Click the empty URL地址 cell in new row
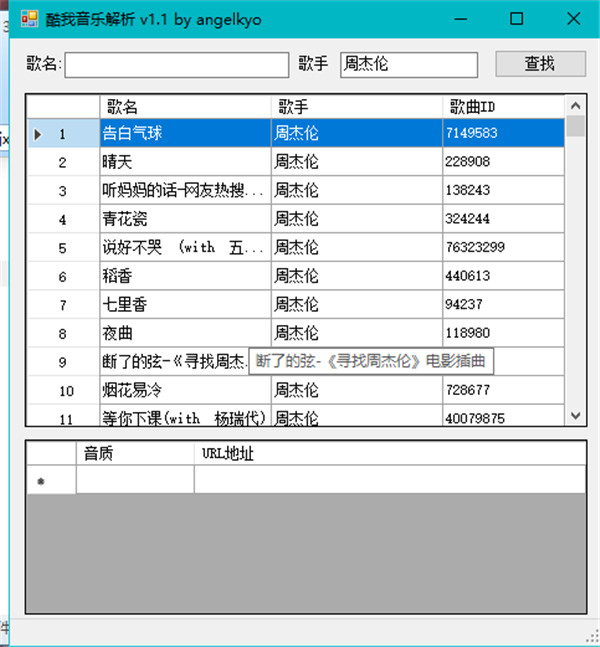Screen dimensions: 600x647 point(390,480)
